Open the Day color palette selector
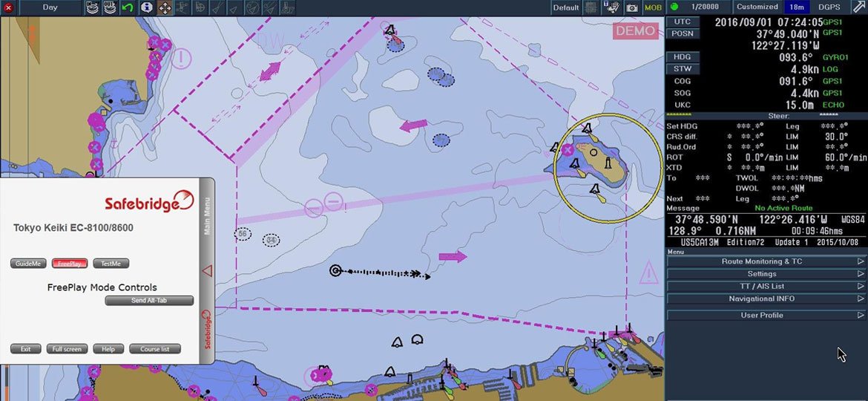868x401 pixels. 50,7
